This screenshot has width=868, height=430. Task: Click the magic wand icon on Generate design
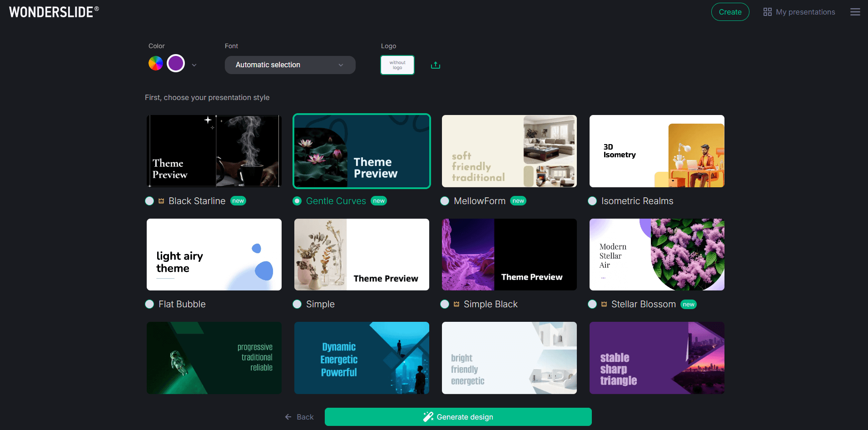coord(427,416)
